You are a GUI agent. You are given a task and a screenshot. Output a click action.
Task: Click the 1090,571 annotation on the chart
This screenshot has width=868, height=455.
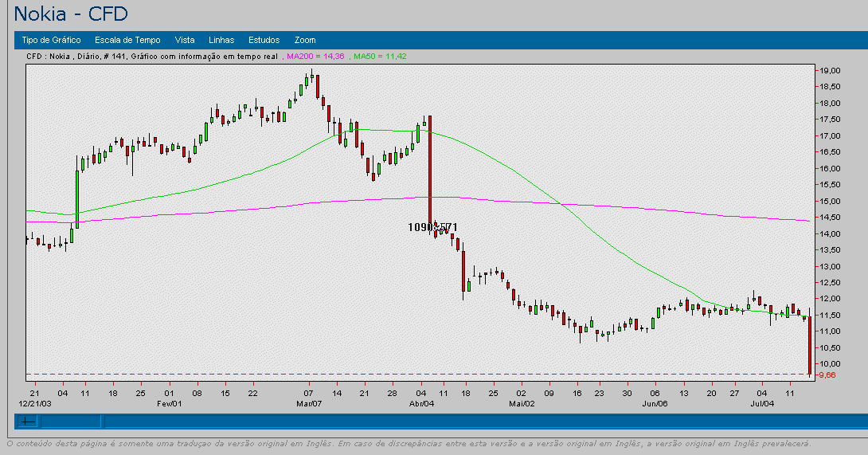[432, 227]
